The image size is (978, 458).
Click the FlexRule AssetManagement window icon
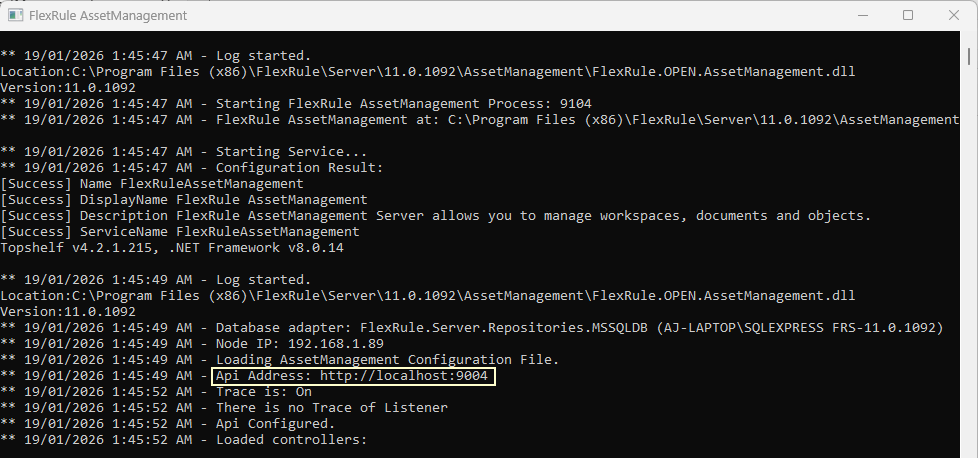click(x=15, y=16)
